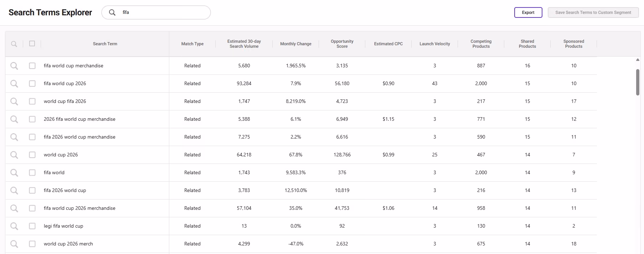
Task: Tick the checkbox for 'world cup fifa 2026'
Action: point(32,101)
